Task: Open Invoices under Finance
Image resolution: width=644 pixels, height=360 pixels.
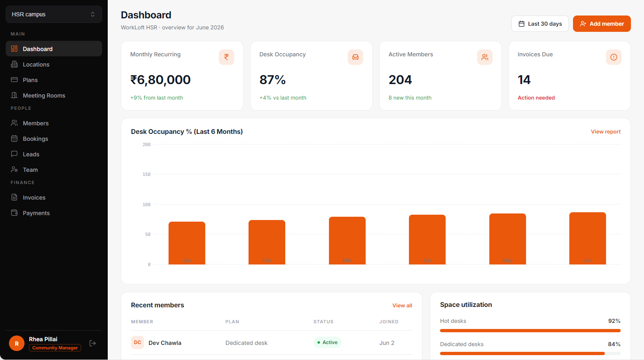Action: point(54,197)
